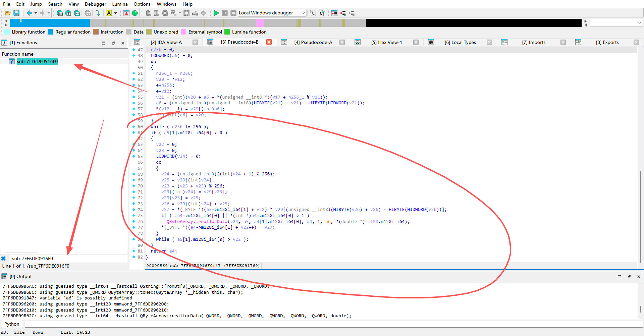Click the External symbol pink legend swatch
644x336 pixels.
click(x=183, y=32)
